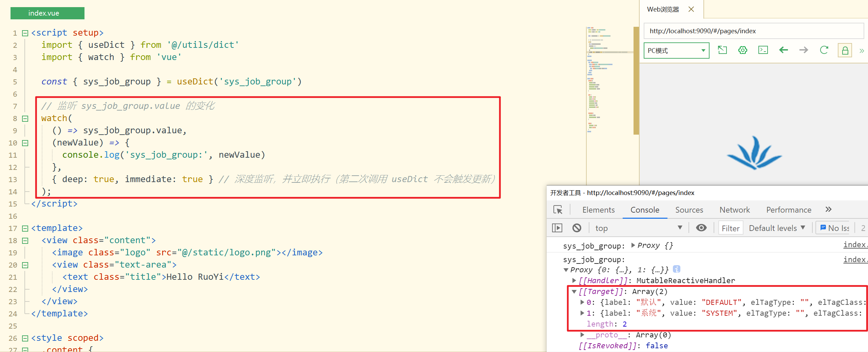Open index source link of first log
Screen dimensions: 868x352
(x=855, y=245)
